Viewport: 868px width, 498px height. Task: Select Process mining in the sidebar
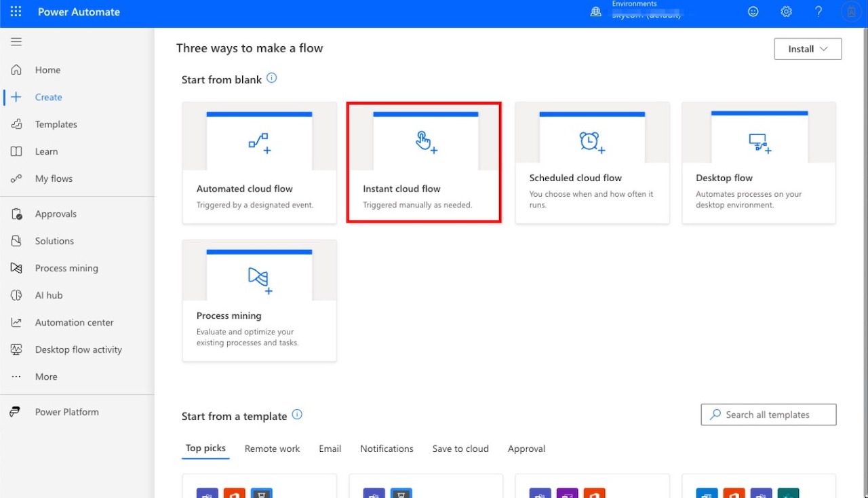coord(66,268)
